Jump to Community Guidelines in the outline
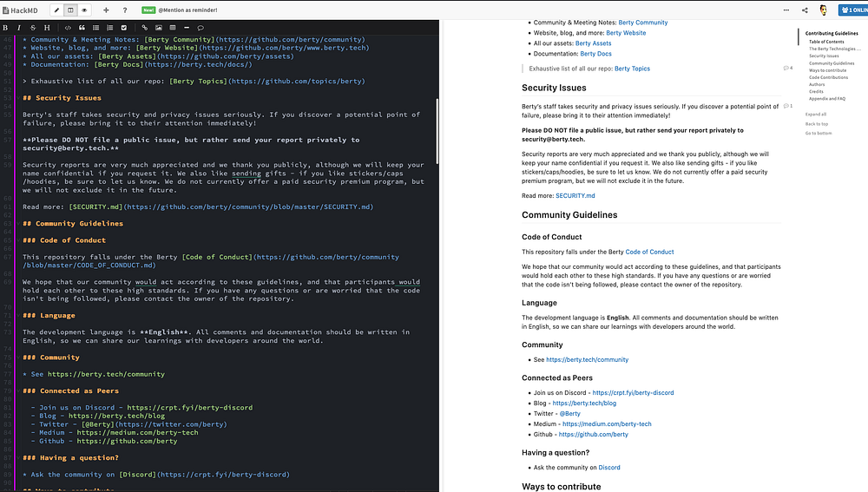868x492 pixels. tap(832, 63)
